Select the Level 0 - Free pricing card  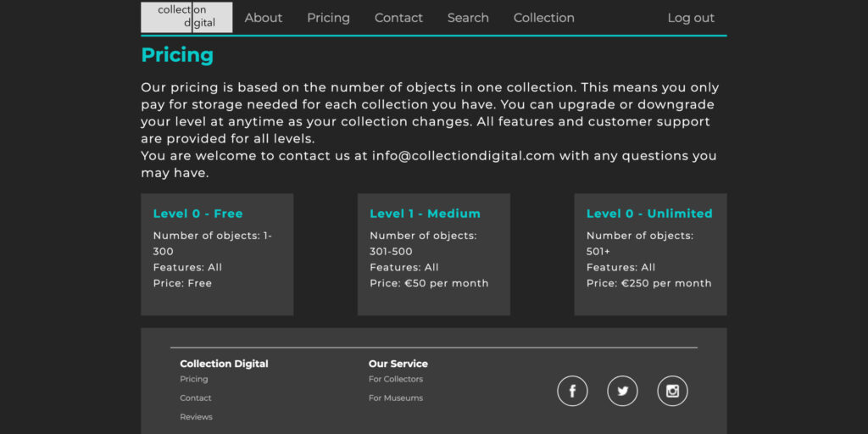pyautogui.click(x=217, y=254)
